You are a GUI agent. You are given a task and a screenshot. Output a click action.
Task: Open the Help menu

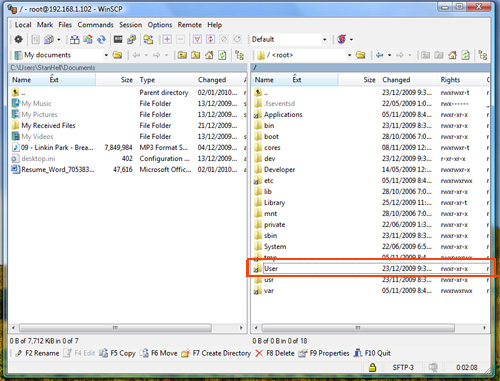[x=214, y=25]
